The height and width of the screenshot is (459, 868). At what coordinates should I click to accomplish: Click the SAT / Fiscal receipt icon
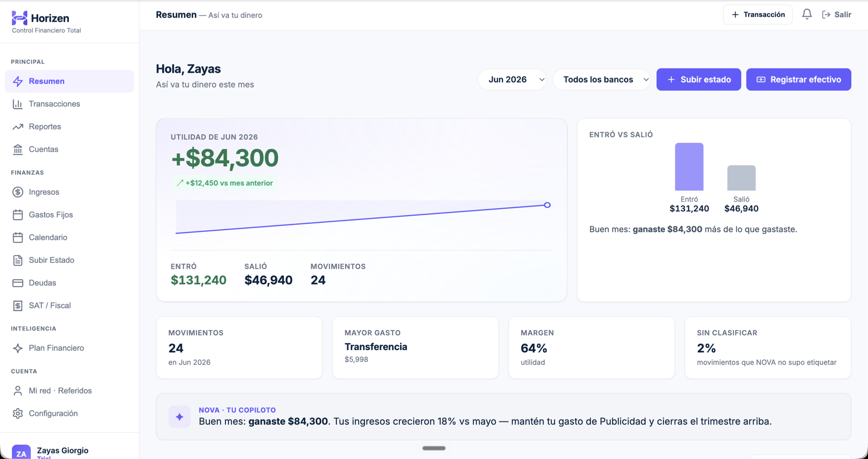click(x=18, y=306)
